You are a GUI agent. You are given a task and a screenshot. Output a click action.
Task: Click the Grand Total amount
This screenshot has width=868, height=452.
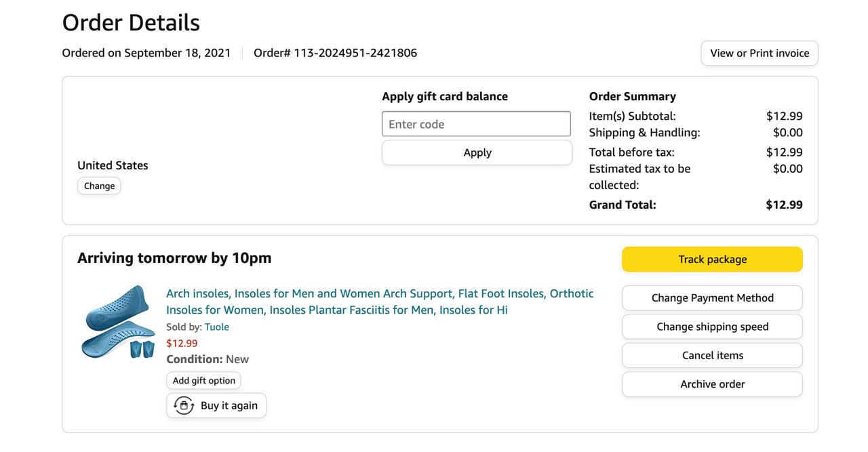pyautogui.click(x=784, y=205)
